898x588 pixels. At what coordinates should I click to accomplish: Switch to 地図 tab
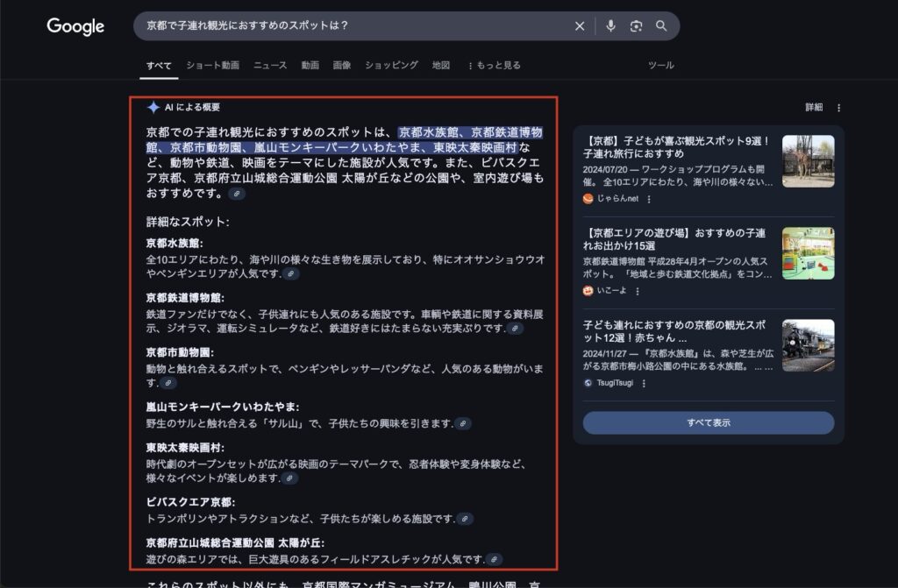pyautogui.click(x=441, y=65)
